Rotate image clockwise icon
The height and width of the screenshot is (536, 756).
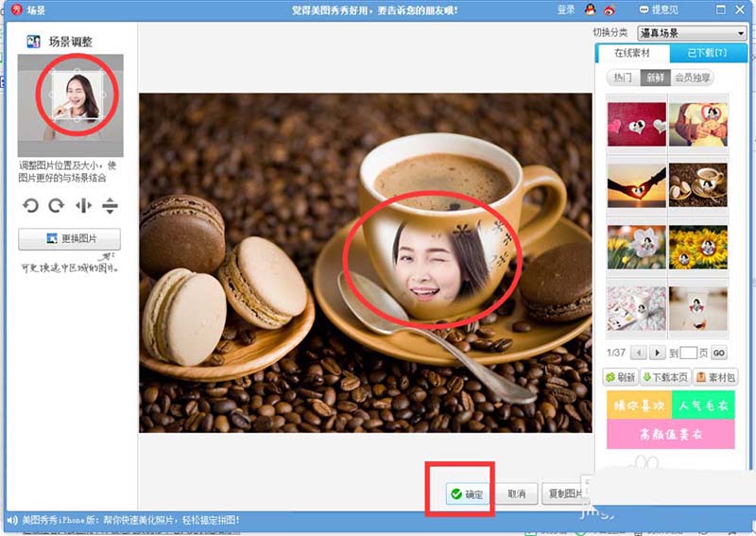click(x=57, y=205)
